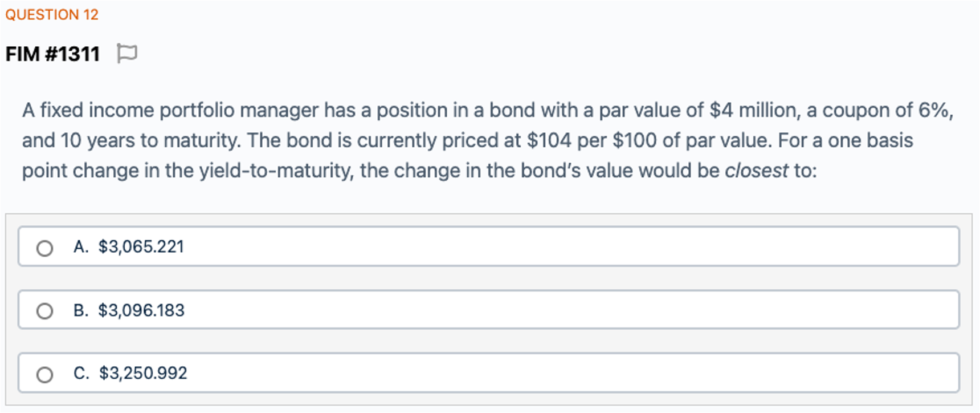Select radio button for answer B
Screen dimensions: 980x413
(x=44, y=311)
